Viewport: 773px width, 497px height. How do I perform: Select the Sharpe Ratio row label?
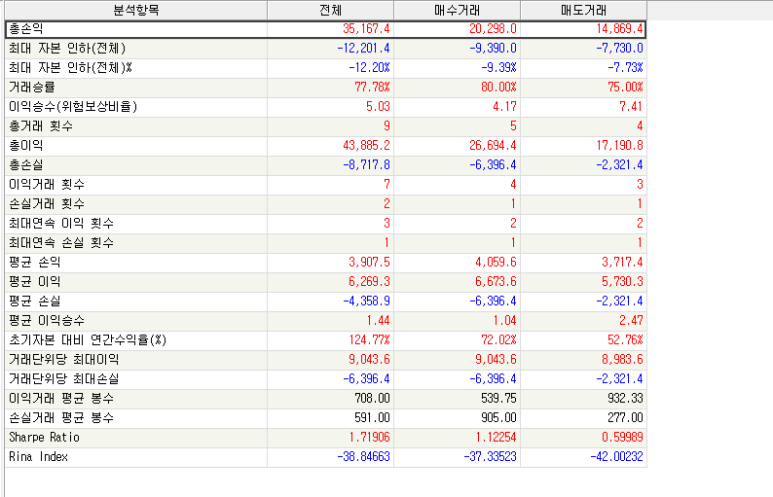point(44,437)
